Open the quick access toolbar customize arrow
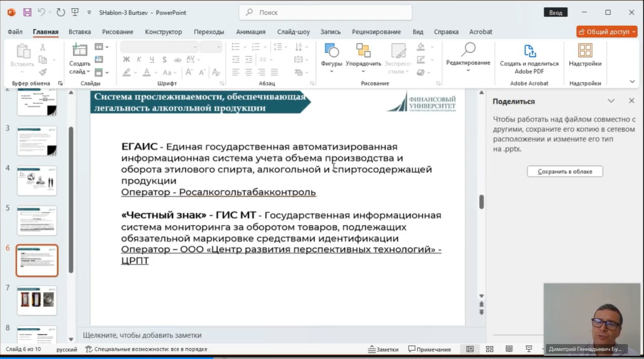Viewport: 644px width, 359px height. [89, 13]
